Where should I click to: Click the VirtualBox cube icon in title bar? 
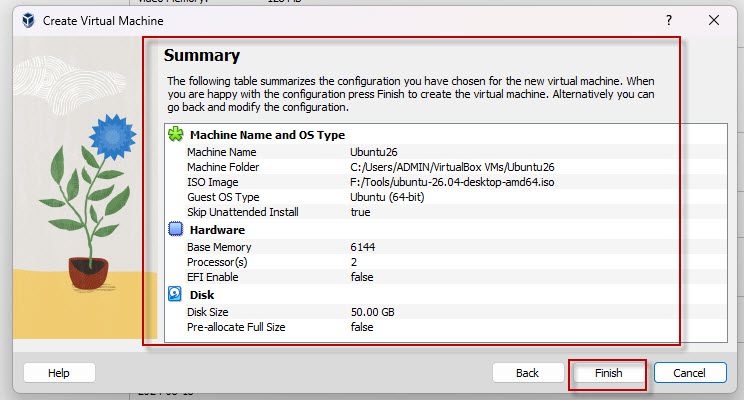(x=28, y=20)
